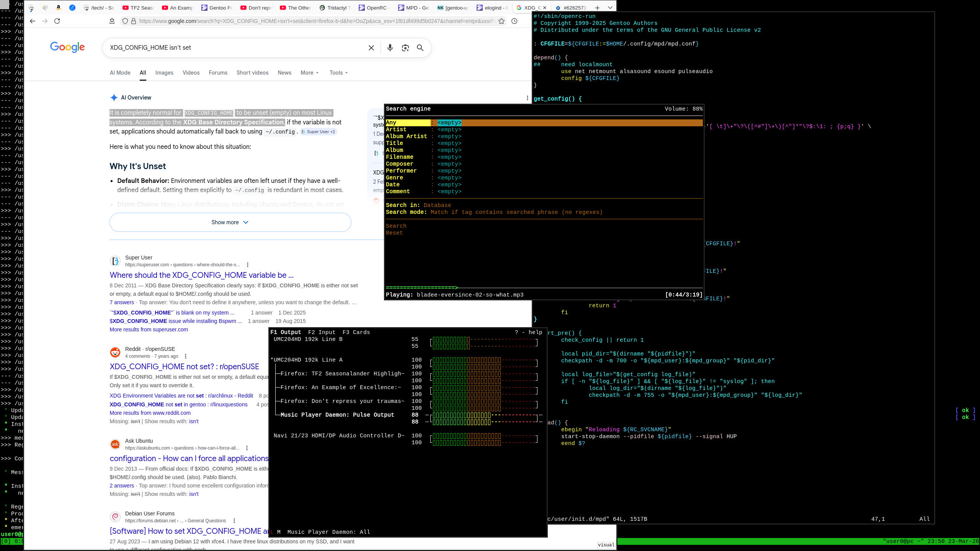Open new Firefox tab with plus button
The width and height of the screenshot is (980, 551).
(597, 8)
